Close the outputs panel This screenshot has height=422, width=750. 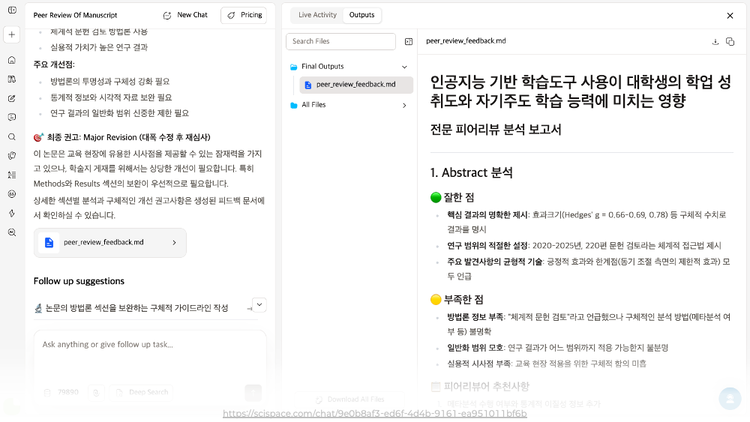(730, 16)
